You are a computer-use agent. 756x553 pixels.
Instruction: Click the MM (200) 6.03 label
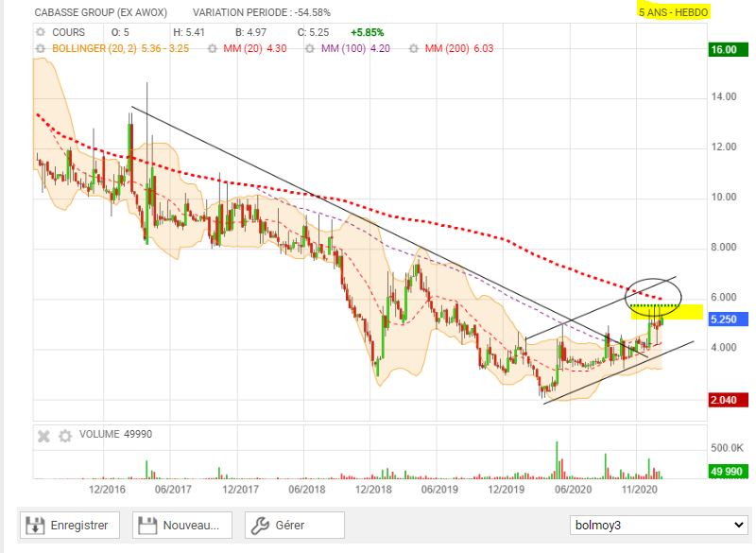click(x=459, y=49)
